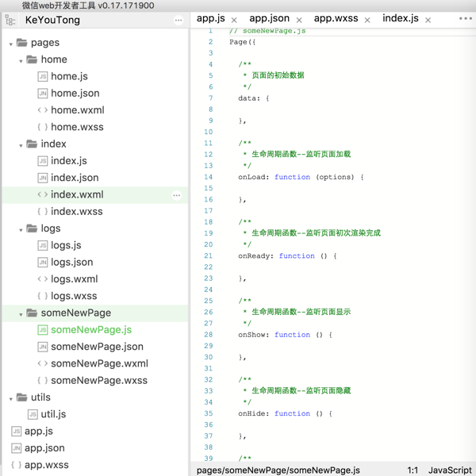Click the angle-bracket icon beside home.wxml
This screenshot has width=476, height=476.
pyautogui.click(x=43, y=110)
